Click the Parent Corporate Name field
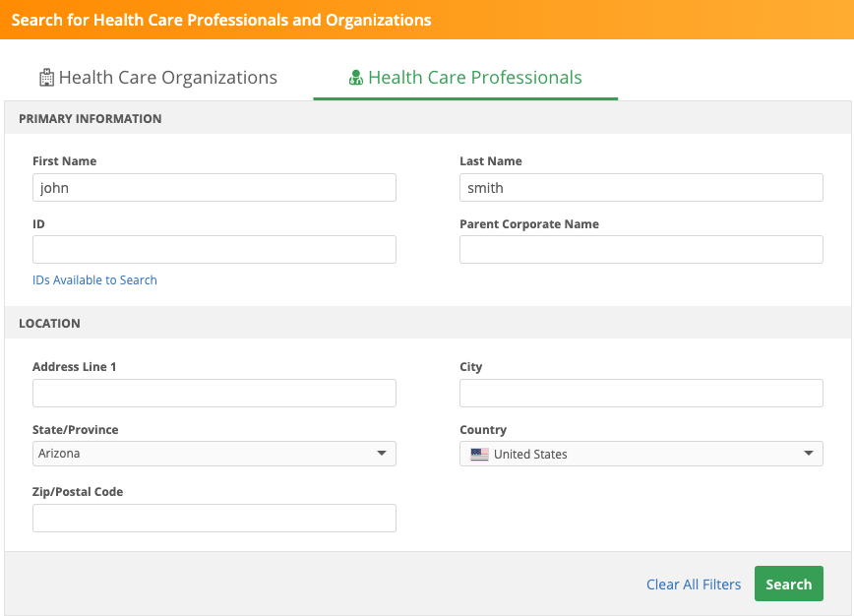The width and height of the screenshot is (854, 616). tap(640, 250)
